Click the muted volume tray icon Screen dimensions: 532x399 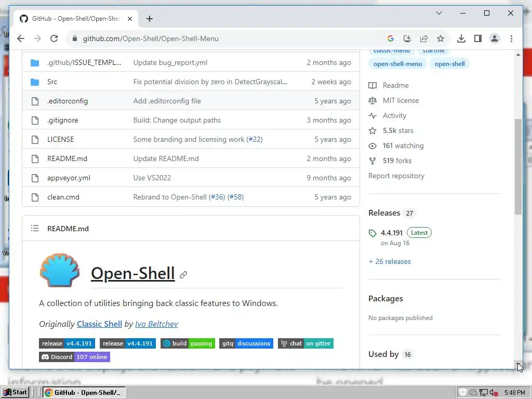coord(494,393)
